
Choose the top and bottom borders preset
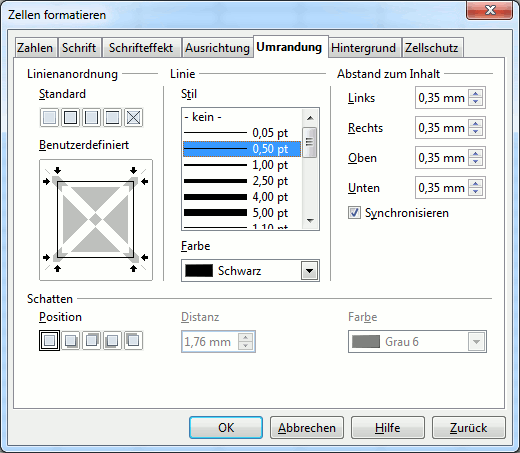pyautogui.click(x=112, y=117)
